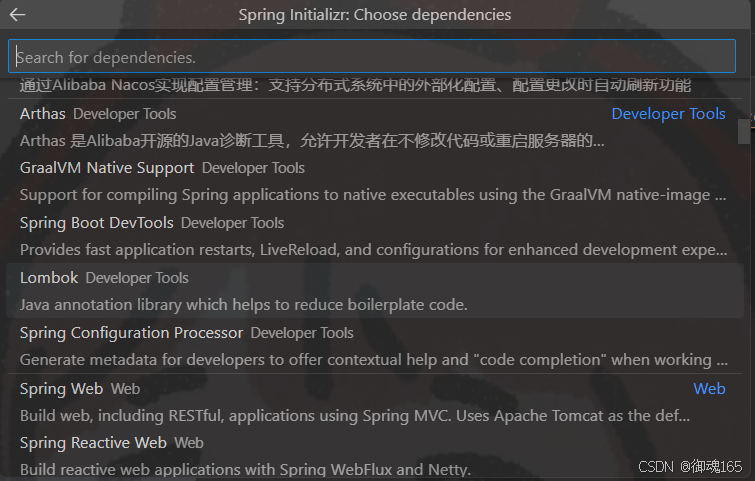
Task: Add Spring Configuration Processor dependency
Action: [x=375, y=346]
